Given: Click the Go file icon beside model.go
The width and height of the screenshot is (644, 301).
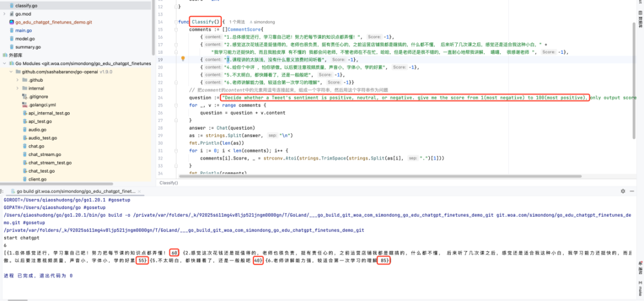Looking at the screenshot, I should click(11, 39).
